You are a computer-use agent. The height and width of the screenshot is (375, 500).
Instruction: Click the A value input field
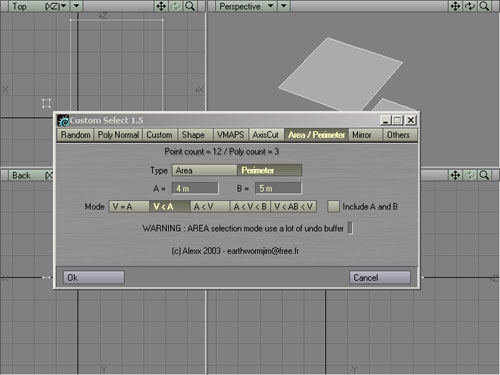(x=195, y=188)
